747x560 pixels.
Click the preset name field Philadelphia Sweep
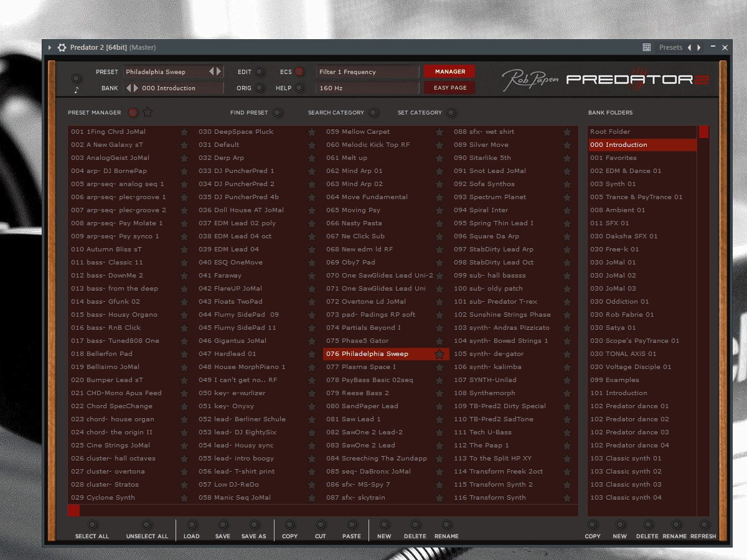166,72
